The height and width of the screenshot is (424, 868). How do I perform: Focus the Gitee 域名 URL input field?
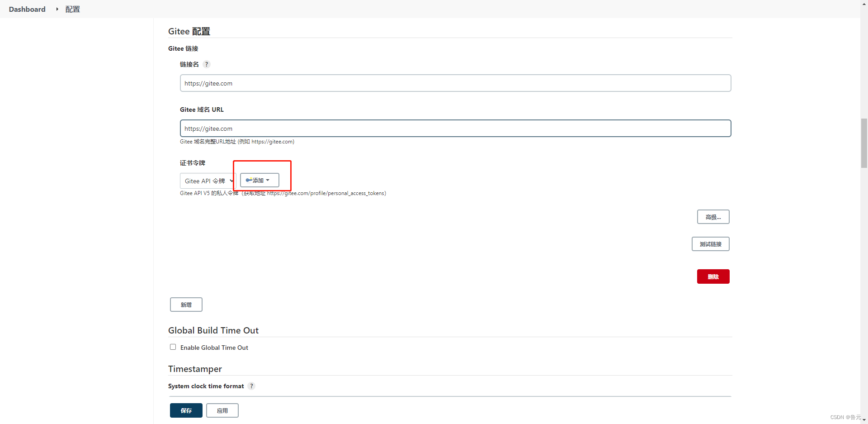[455, 129]
